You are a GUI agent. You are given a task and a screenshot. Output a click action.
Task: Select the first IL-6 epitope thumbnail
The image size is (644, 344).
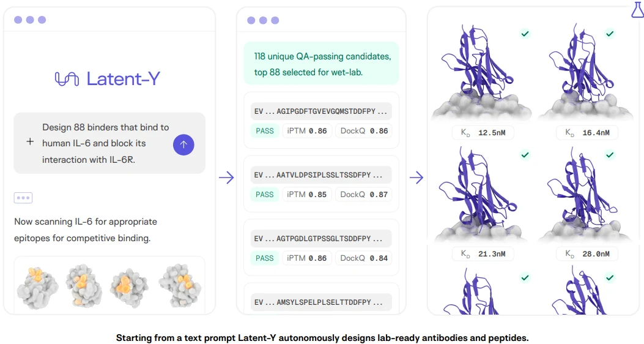tap(37, 286)
